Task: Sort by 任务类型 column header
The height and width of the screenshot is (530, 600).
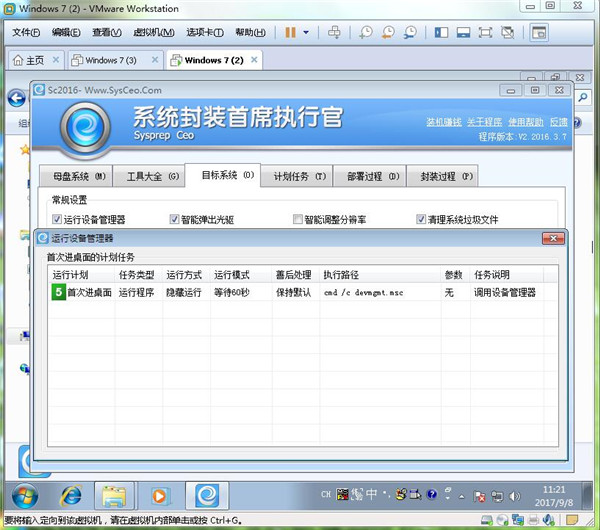Action: pyautogui.click(x=138, y=275)
